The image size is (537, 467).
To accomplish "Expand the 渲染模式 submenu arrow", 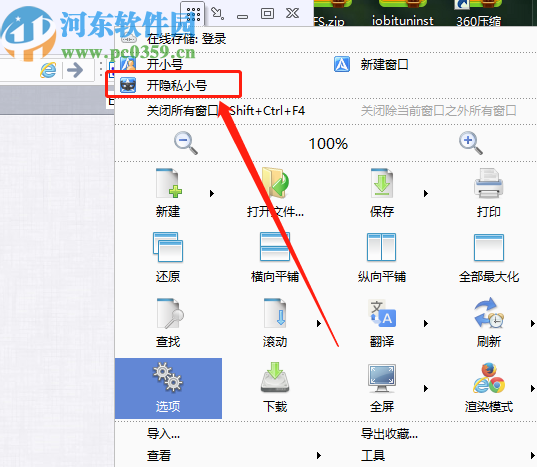I will [533, 388].
